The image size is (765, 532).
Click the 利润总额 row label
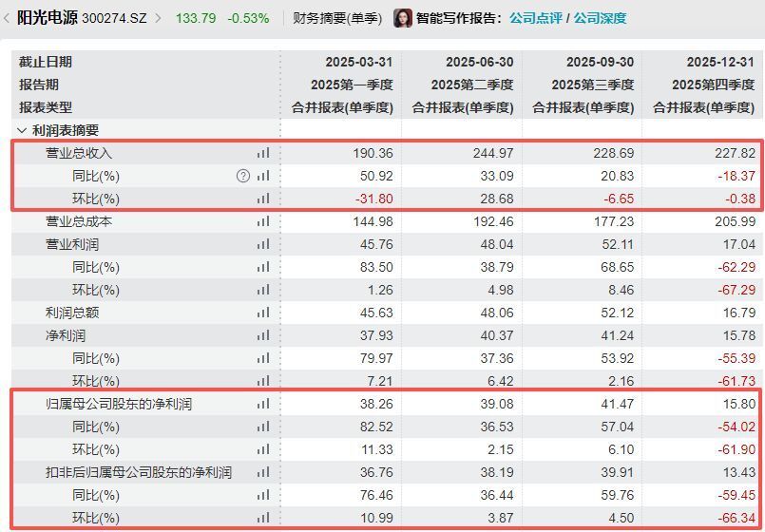point(72,313)
